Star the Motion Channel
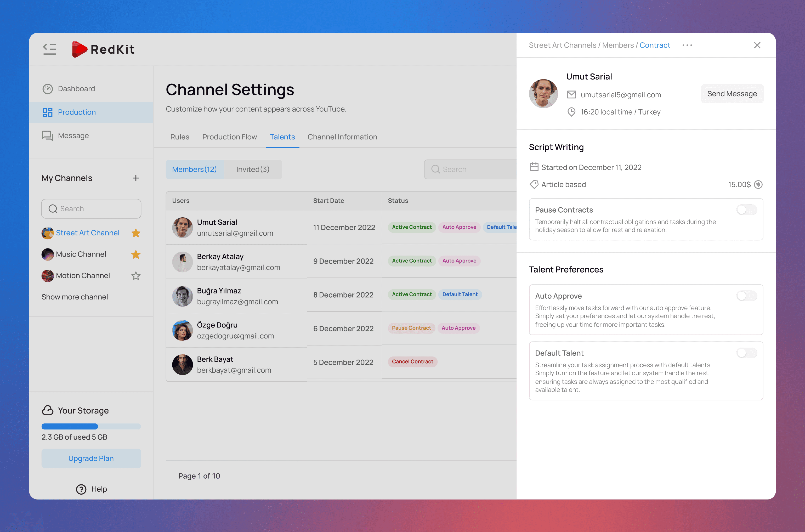 [x=136, y=276]
